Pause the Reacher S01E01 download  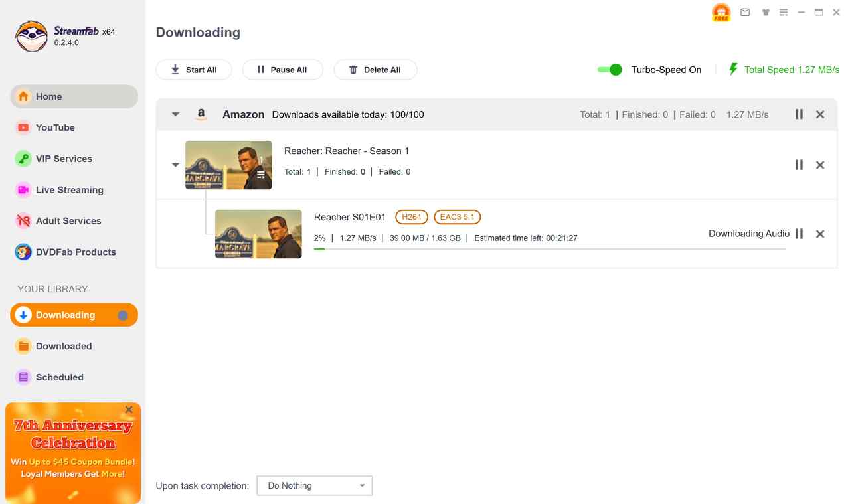click(799, 234)
